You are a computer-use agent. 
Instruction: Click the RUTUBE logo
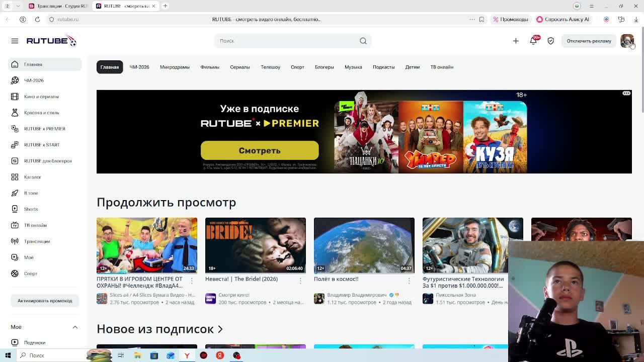coord(51,41)
